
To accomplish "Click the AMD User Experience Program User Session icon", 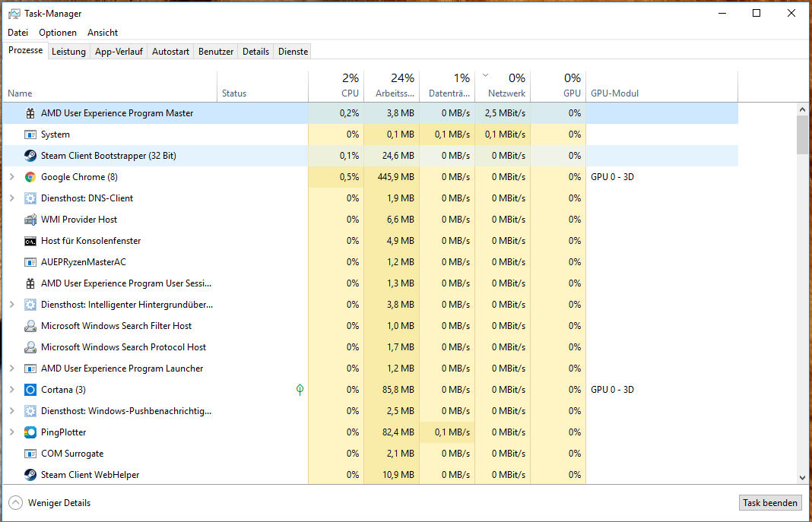I will point(30,283).
